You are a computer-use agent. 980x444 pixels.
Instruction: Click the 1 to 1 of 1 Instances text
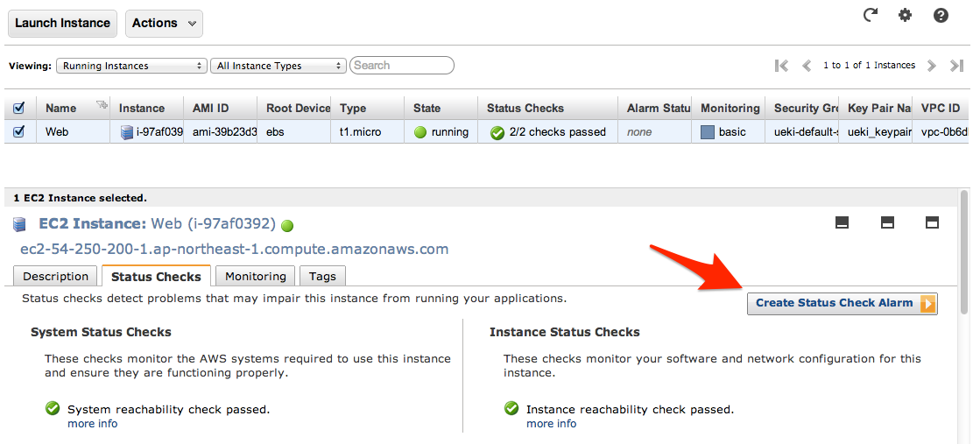[870, 65]
